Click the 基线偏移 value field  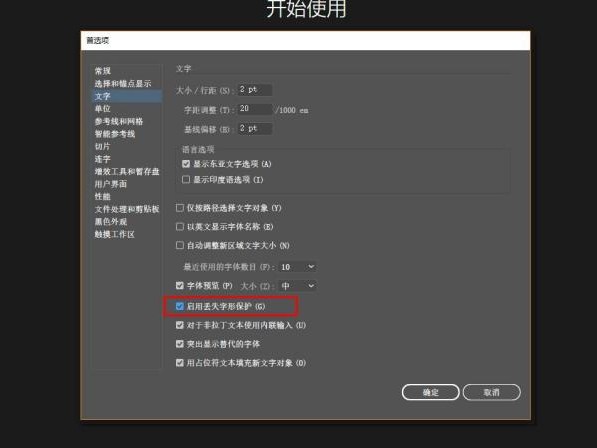coord(255,129)
